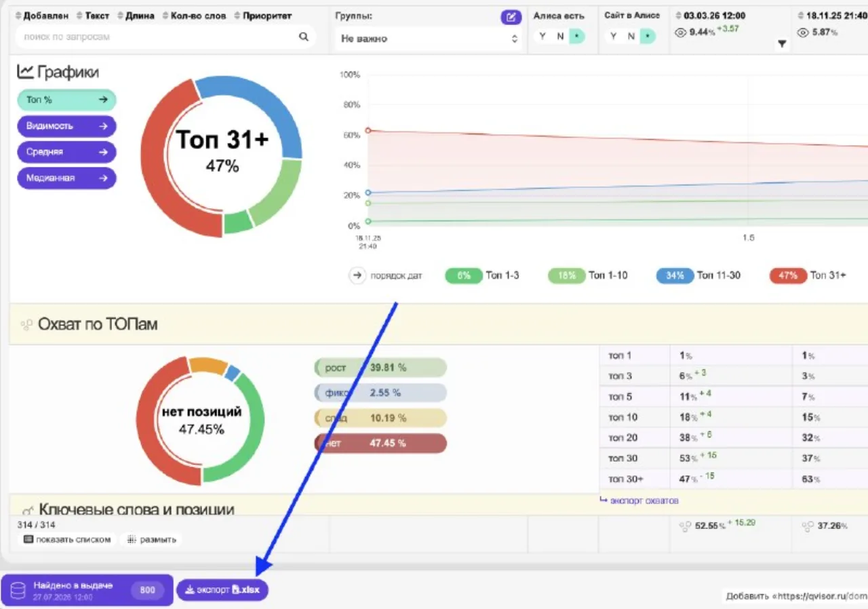Viewport: 868px width, 609px height.
Task: Click the sort arrows beside date 18.11.25
Action: click(802, 16)
